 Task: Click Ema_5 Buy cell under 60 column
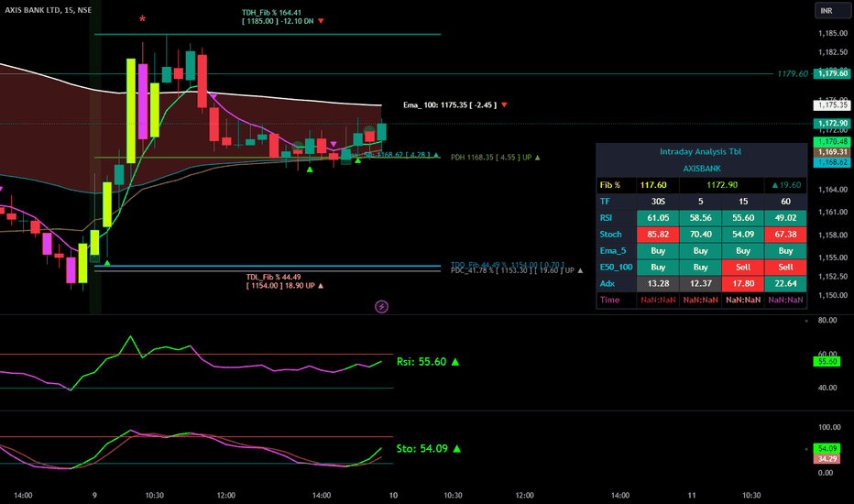click(785, 251)
